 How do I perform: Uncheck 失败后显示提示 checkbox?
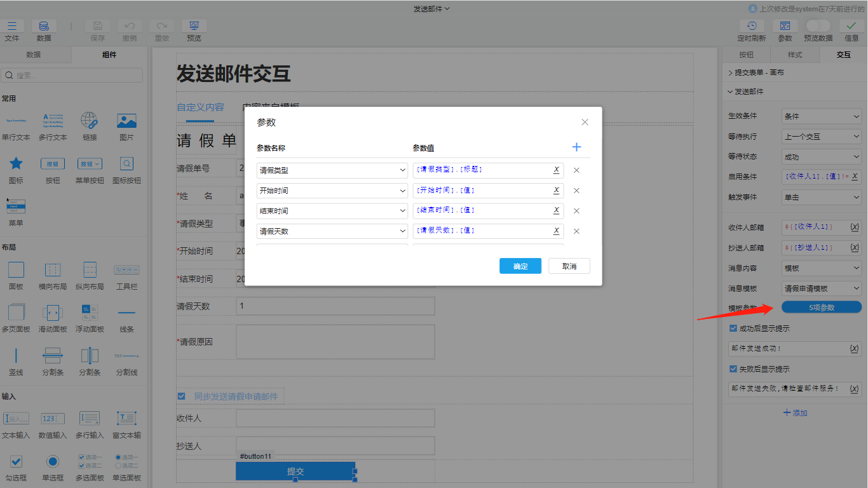[x=734, y=369]
